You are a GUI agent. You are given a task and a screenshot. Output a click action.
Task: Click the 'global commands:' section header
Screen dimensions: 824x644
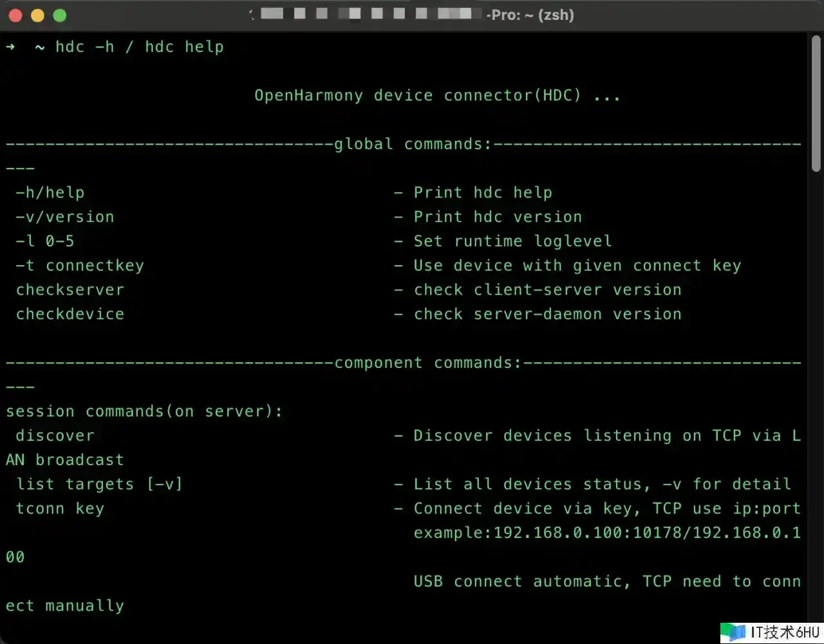[412, 144]
